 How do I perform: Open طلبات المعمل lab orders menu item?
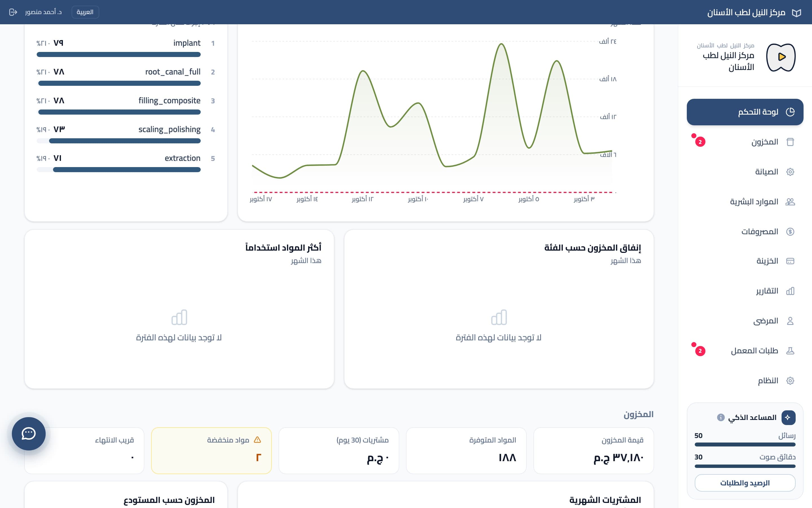point(745,351)
